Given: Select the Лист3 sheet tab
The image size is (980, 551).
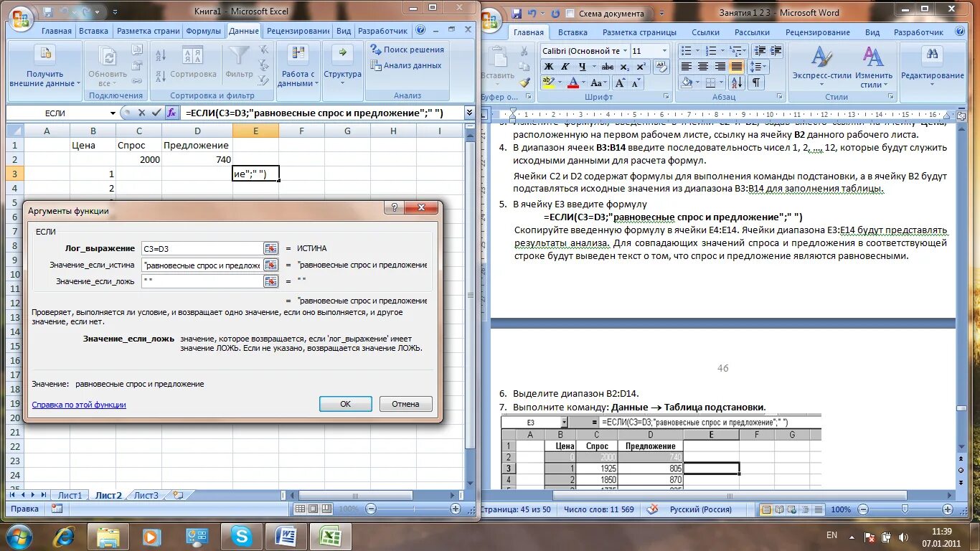Looking at the screenshot, I should pyautogui.click(x=146, y=495).
